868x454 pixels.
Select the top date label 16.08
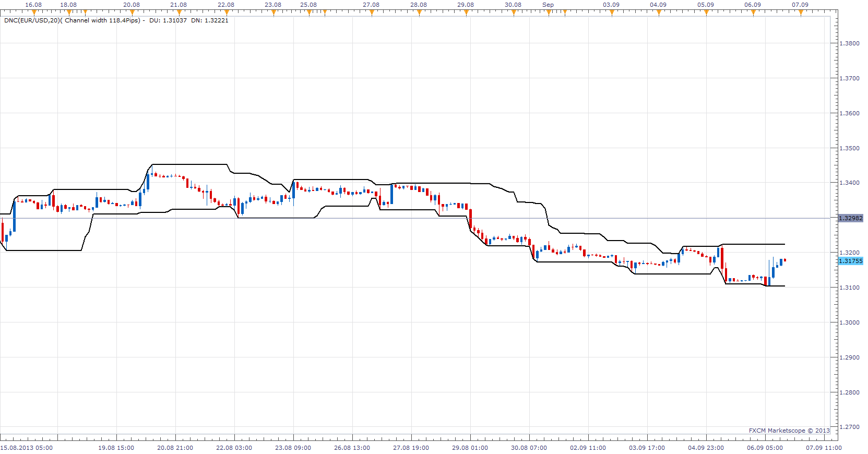tap(33, 5)
